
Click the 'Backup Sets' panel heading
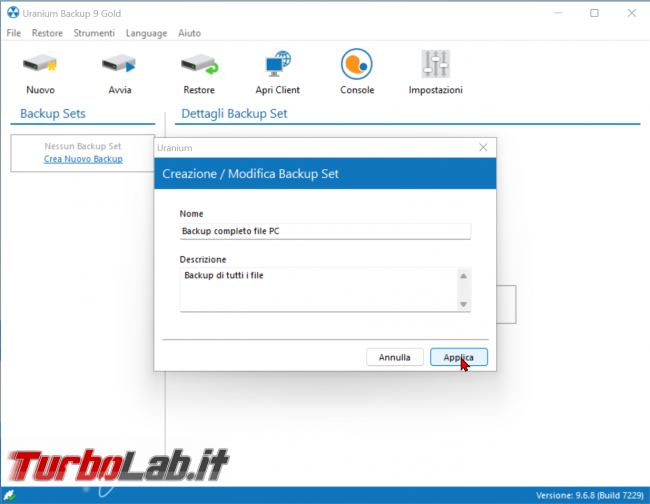tap(53, 114)
